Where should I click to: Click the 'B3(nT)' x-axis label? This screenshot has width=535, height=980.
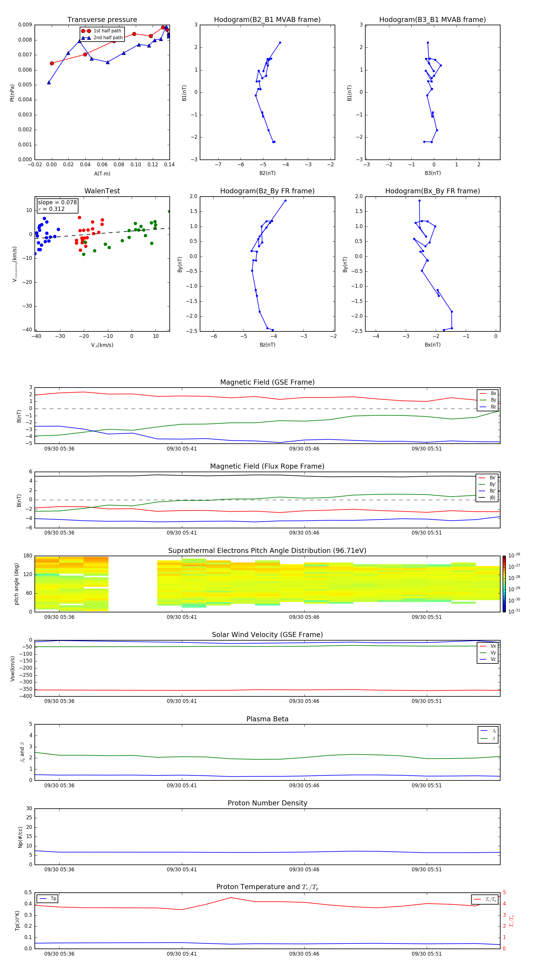(x=432, y=173)
